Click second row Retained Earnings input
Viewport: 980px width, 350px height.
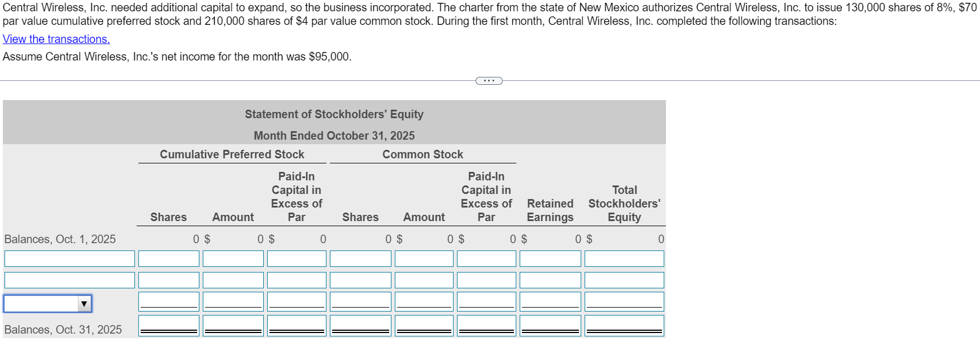click(x=550, y=280)
